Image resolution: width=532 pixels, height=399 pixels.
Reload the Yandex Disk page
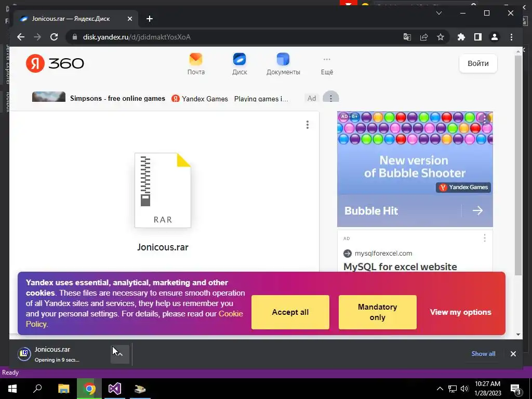[x=54, y=37]
